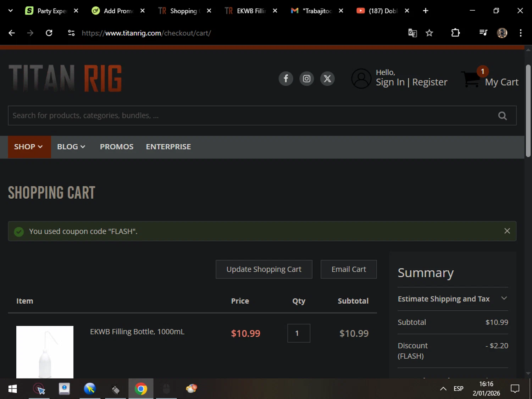
Task: Open the tab search dropdown arrow
Action: 10,11
